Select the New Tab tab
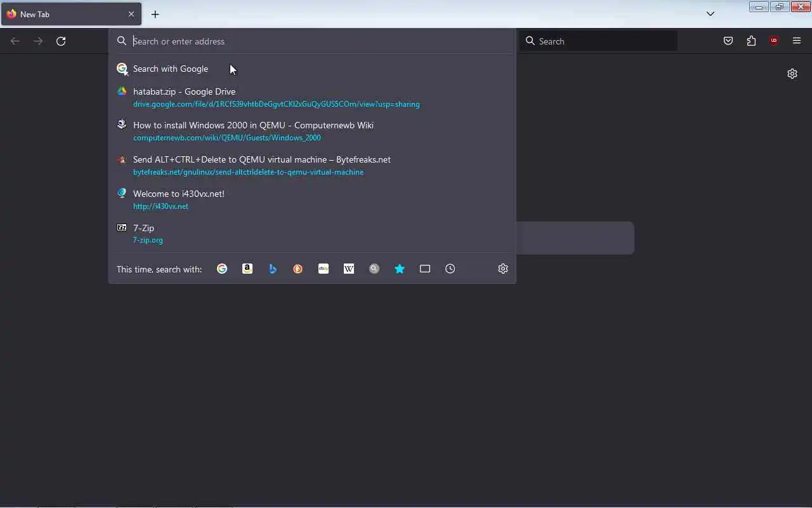Screen dimensions: 812x508 point(71,14)
